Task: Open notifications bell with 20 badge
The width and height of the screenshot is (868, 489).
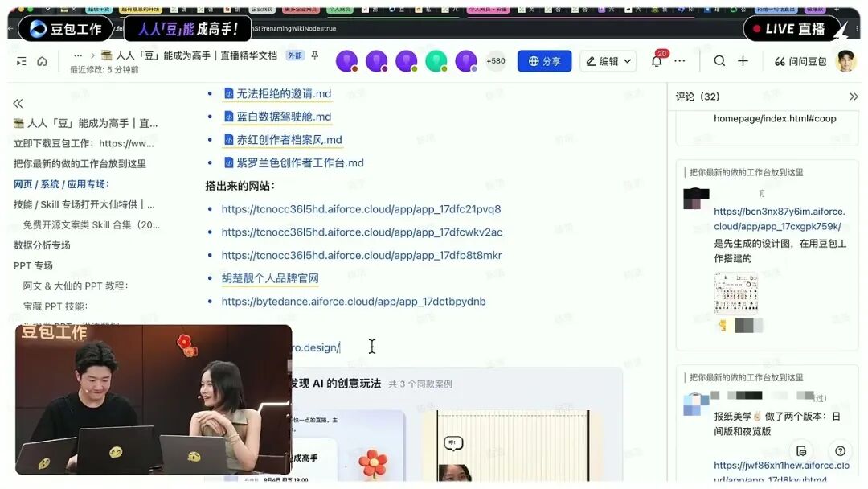Action: 657,60
